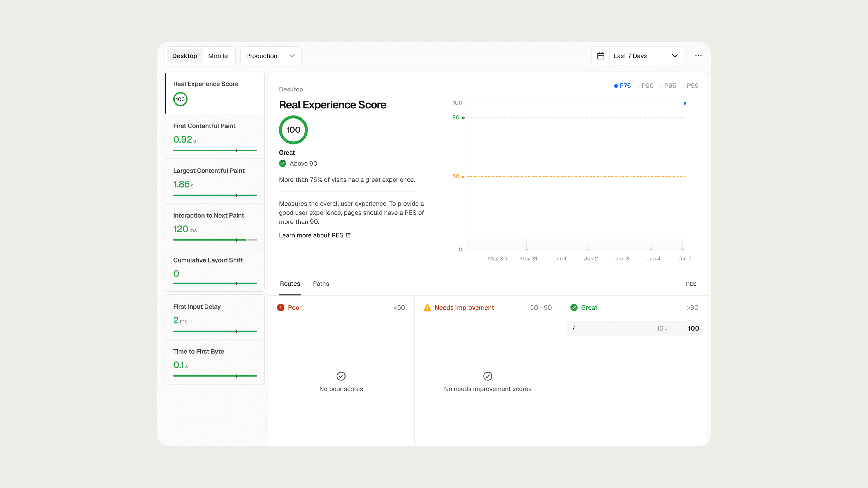Viewport: 868px width, 488px height.
Task: Select the First Input Delay metric card
Action: click(215, 317)
